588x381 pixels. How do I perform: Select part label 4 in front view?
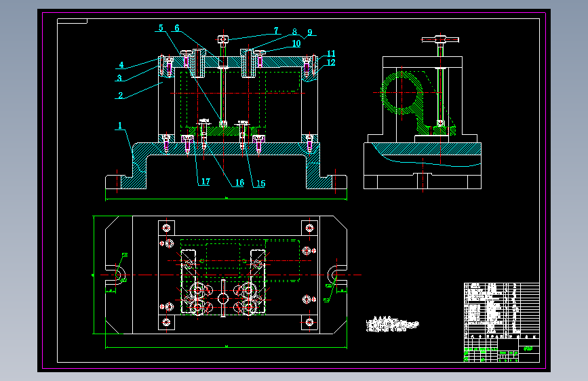121,65
